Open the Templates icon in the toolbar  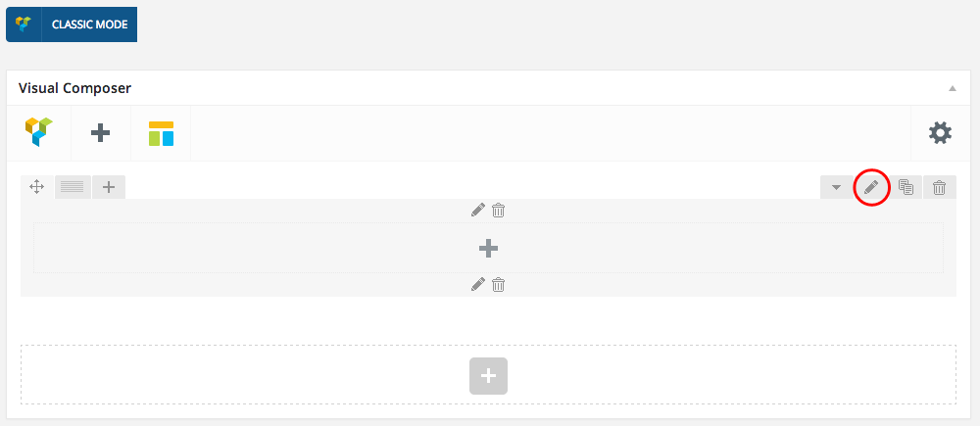pyautogui.click(x=161, y=132)
